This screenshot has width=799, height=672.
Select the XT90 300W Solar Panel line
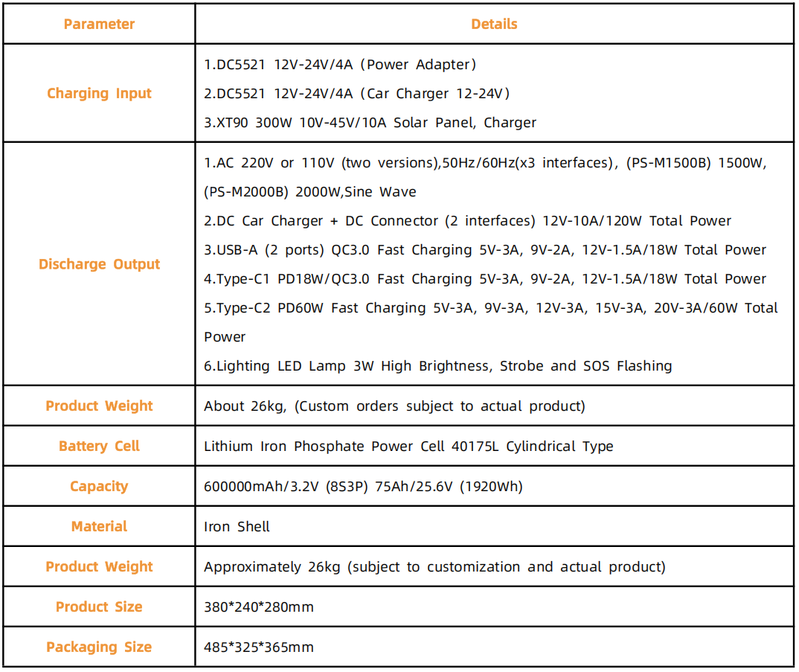pos(370,123)
